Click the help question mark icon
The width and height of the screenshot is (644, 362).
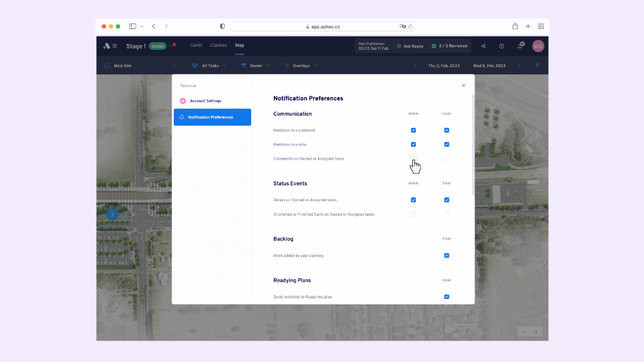click(x=501, y=46)
